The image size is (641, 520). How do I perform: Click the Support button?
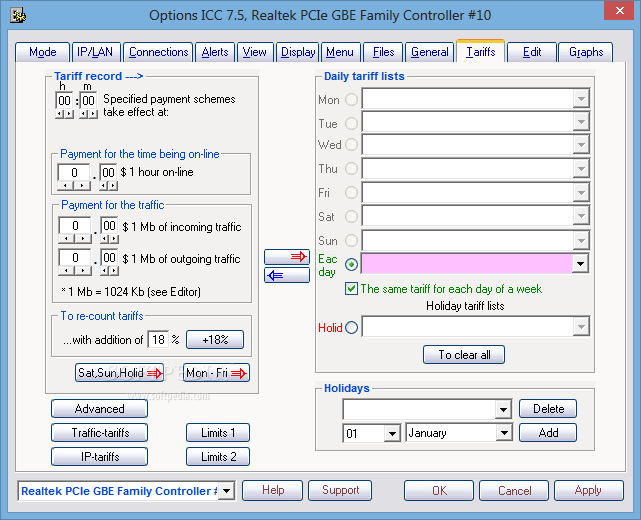pos(340,490)
